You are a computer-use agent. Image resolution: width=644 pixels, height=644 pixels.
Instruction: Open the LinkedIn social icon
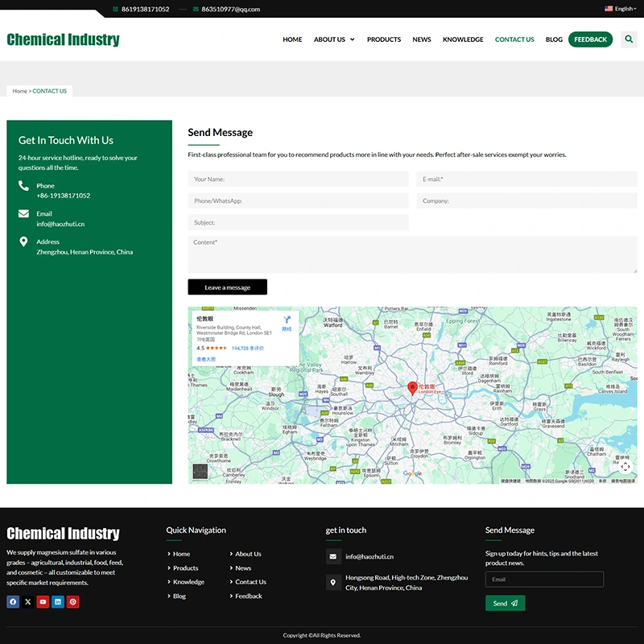58,601
